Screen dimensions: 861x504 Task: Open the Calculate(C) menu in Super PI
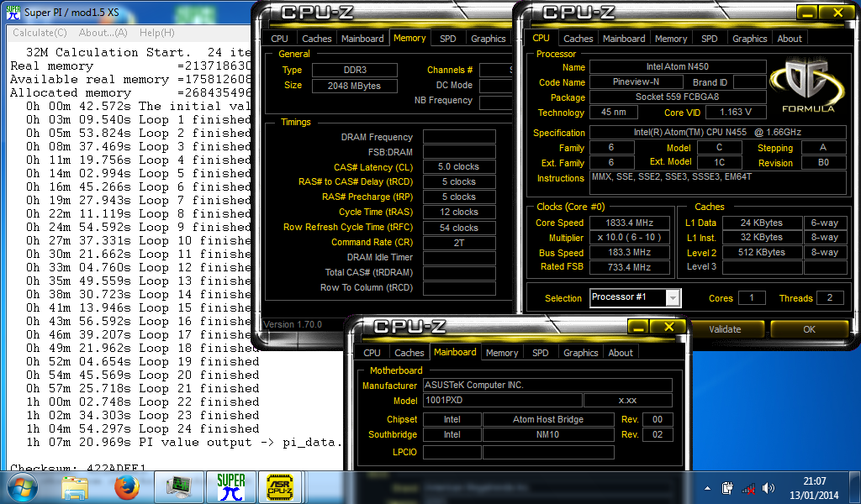40,33
